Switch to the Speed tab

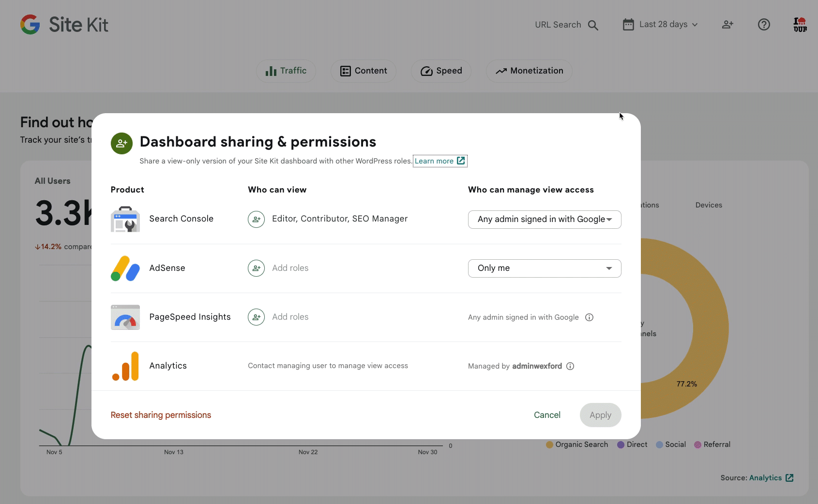point(441,71)
